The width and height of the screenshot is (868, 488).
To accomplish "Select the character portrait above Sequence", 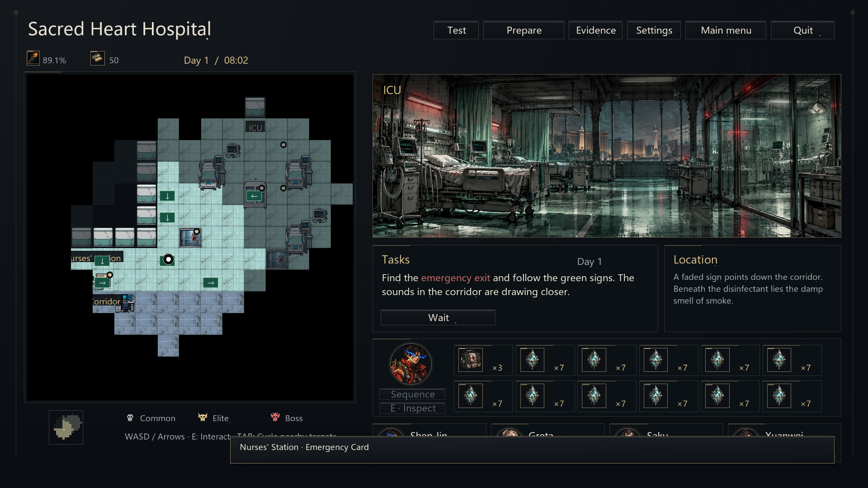I will pos(410,364).
